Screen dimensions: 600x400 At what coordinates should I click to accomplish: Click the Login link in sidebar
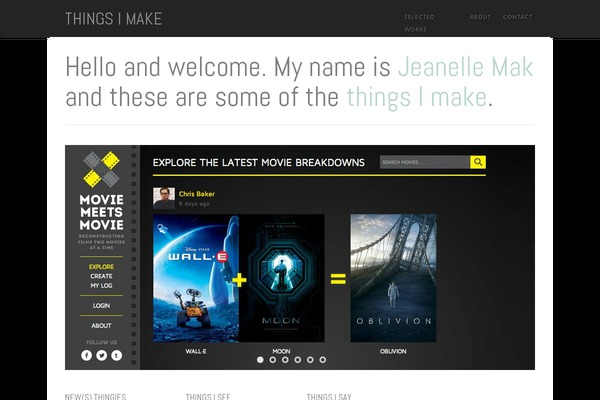pyautogui.click(x=101, y=305)
